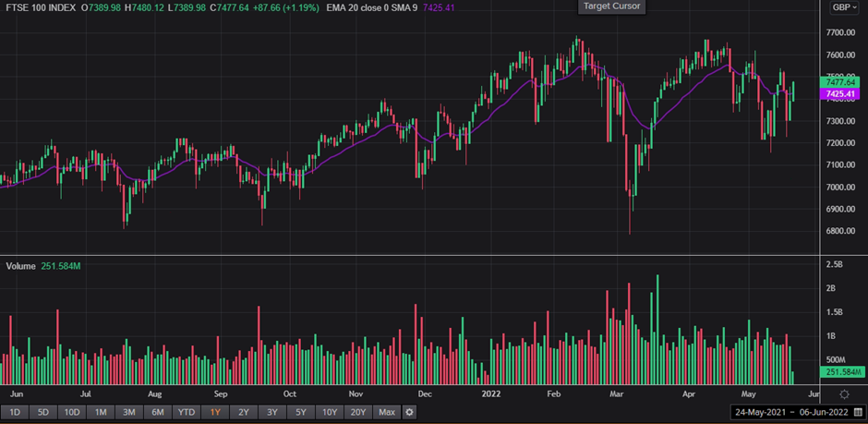Select the 1D time range
The image size is (868, 424).
[15, 412]
